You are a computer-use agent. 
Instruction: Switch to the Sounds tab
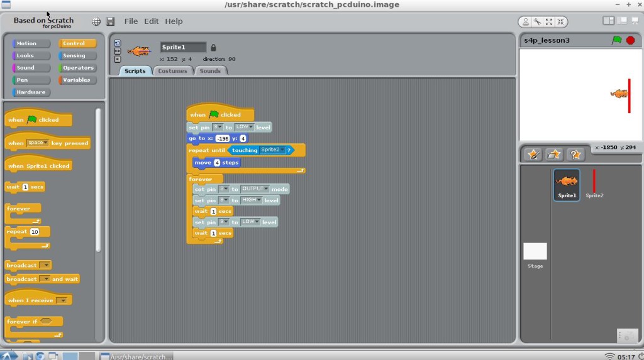pos(210,71)
